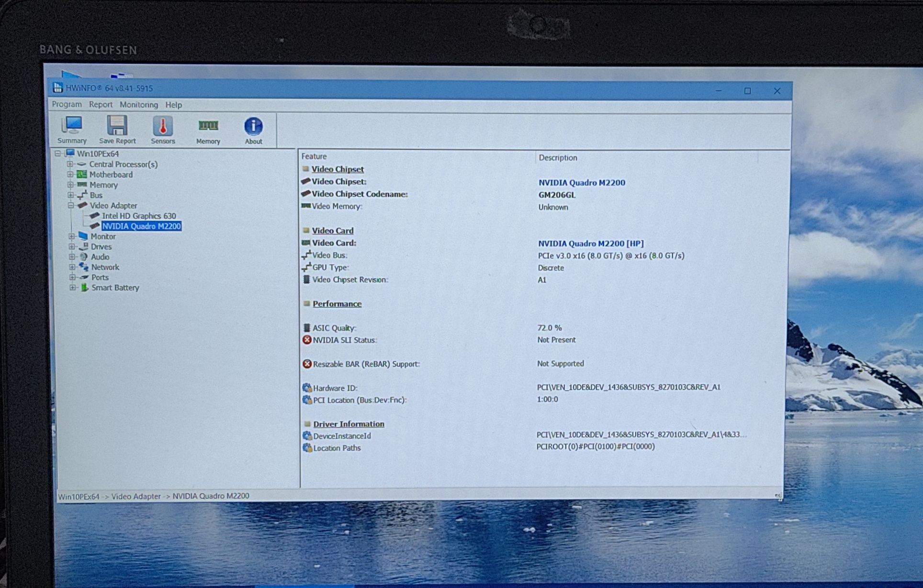Screen dimensions: 923x588
Task: Open the Memory toolbar icon
Action: pyautogui.click(x=208, y=126)
